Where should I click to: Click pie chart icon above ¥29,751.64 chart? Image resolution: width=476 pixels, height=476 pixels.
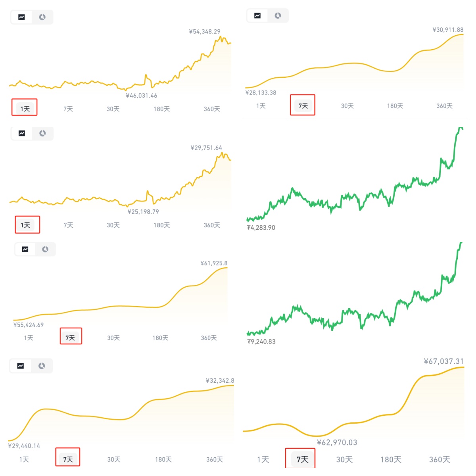(42, 133)
